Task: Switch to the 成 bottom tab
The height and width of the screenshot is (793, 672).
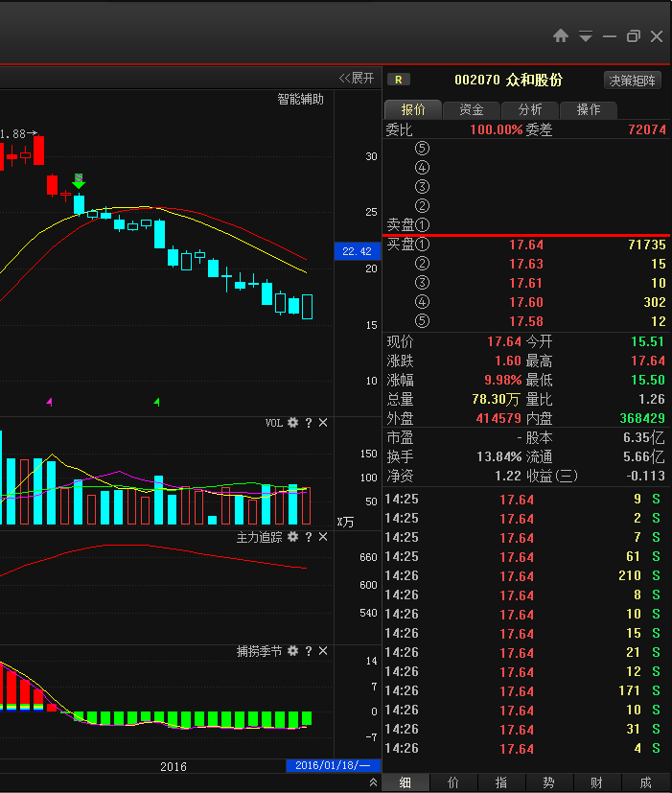Action: [x=646, y=782]
